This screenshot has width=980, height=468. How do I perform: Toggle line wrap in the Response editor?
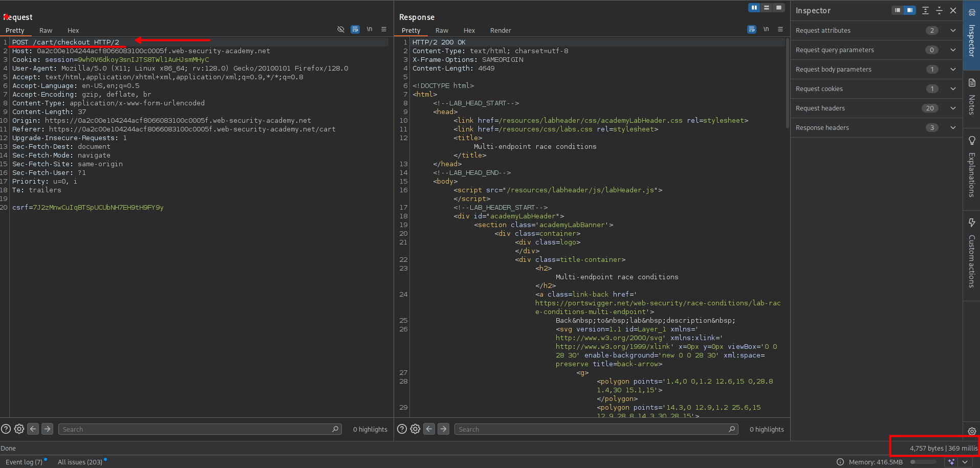(x=752, y=30)
